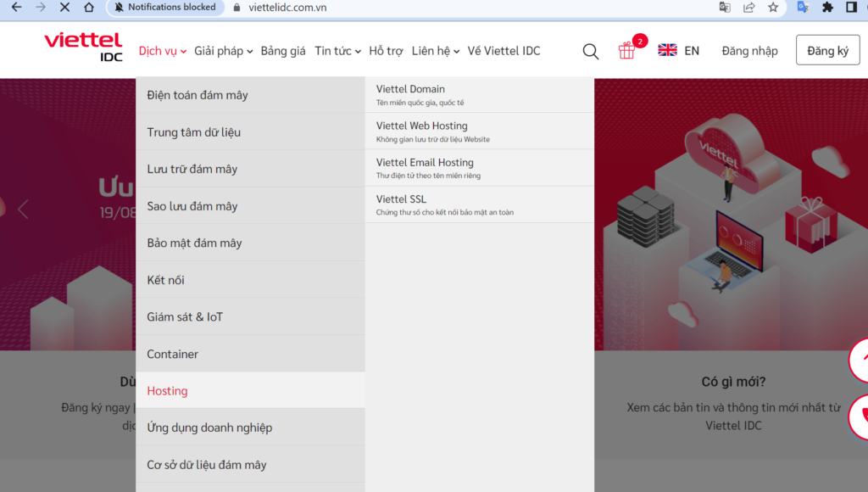The height and width of the screenshot is (492, 868).
Task: Click the Đăng ký button
Action: pos(827,49)
